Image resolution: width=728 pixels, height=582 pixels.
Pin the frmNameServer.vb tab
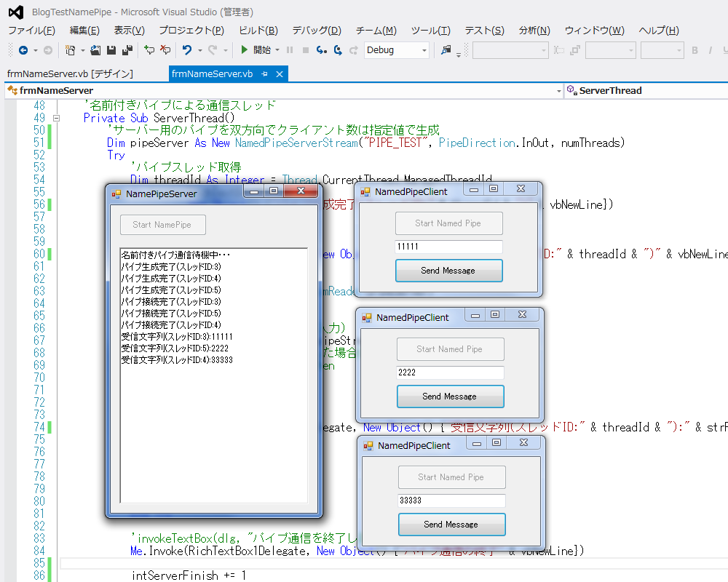coord(265,74)
